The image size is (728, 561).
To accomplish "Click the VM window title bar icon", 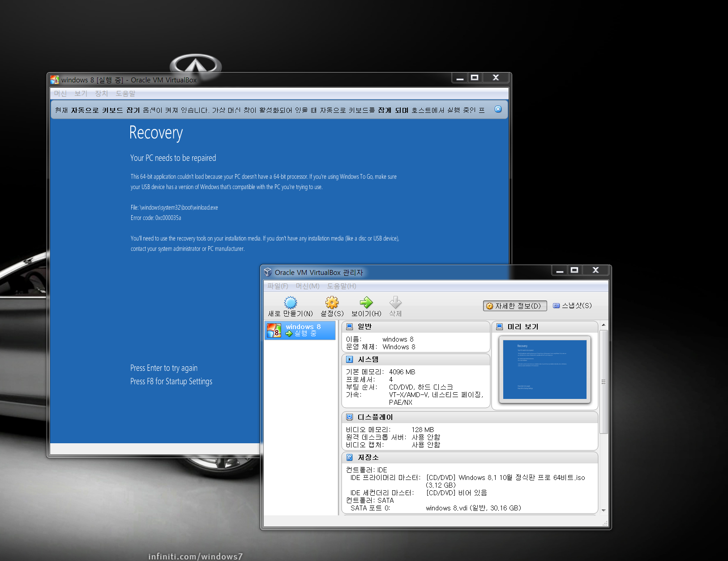I will [55, 80].
